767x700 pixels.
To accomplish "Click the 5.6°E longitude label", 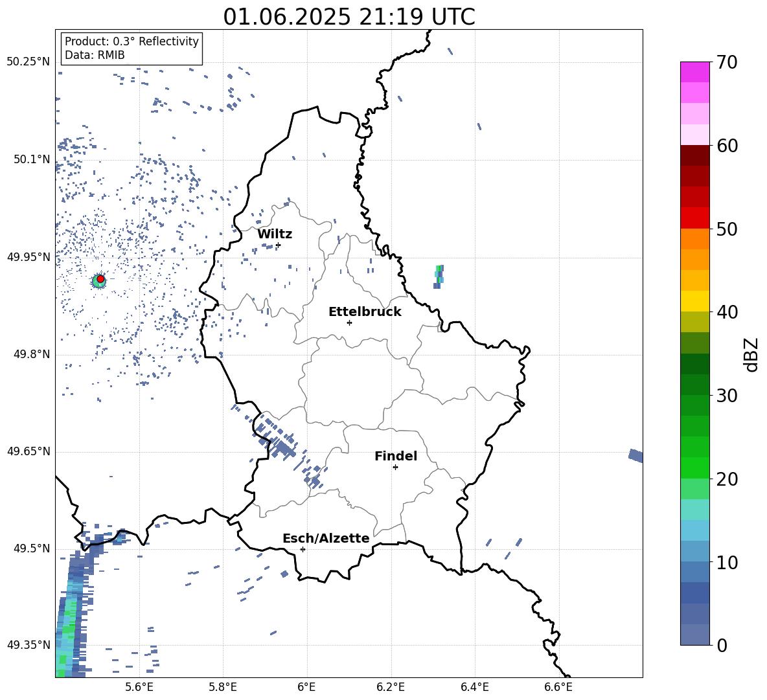I will click(139, 687).
